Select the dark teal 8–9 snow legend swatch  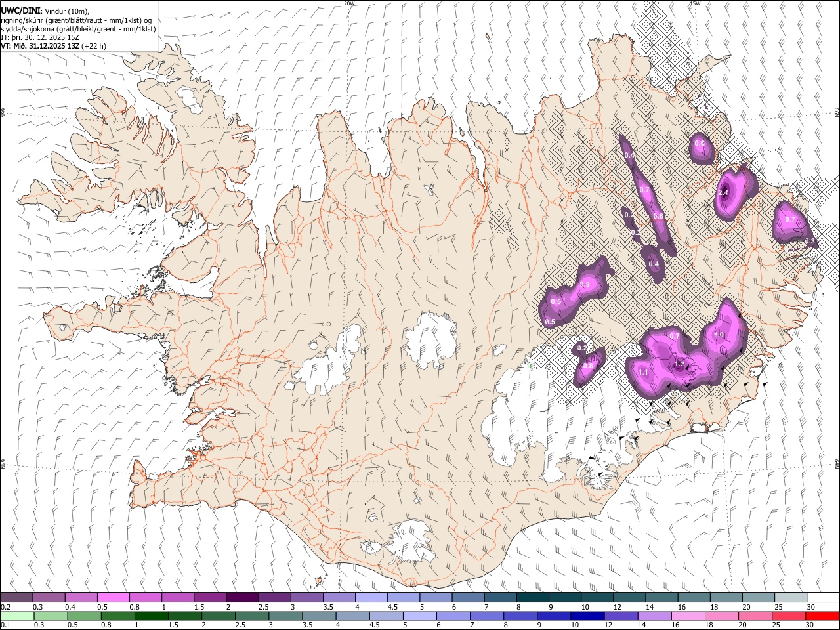(x=532, y=597)
